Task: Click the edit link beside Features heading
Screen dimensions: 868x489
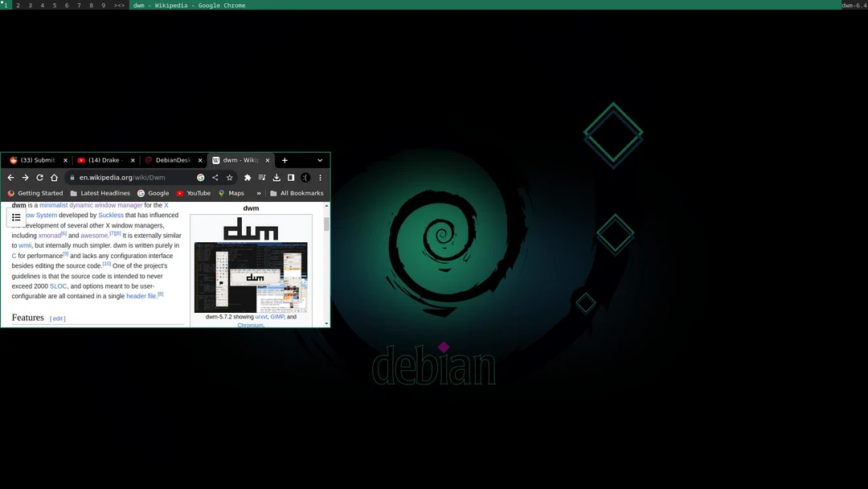Action: coord(58,318)
